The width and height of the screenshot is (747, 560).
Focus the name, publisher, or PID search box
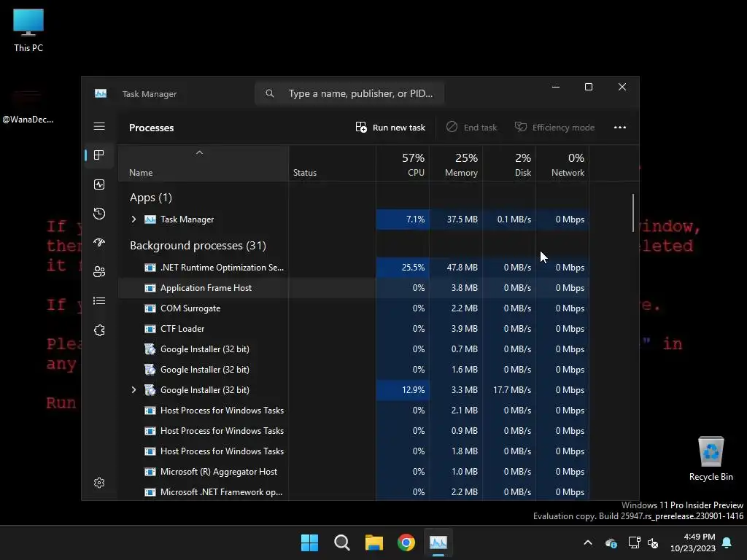point(349,93)
